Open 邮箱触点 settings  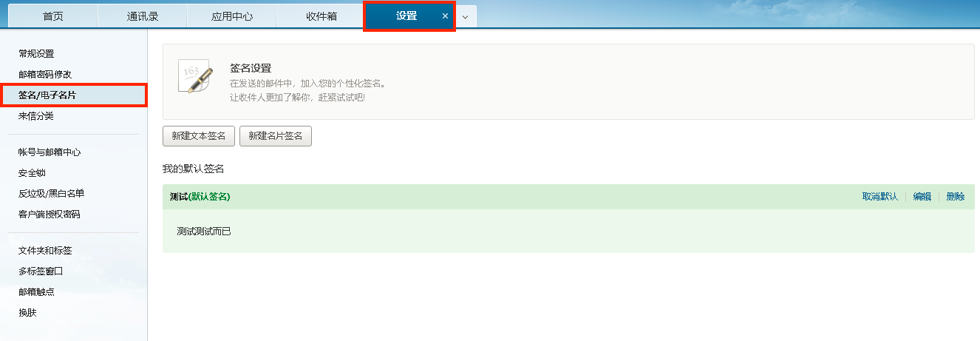36,292
